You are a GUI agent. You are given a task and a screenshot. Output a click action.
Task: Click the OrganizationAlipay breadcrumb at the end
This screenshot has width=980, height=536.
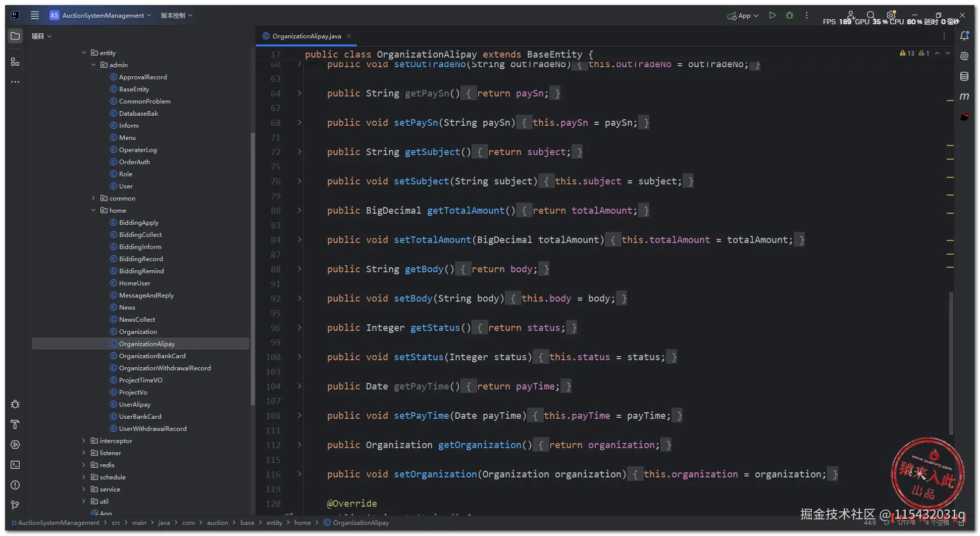pyautogui.click(x=356, y=523)
